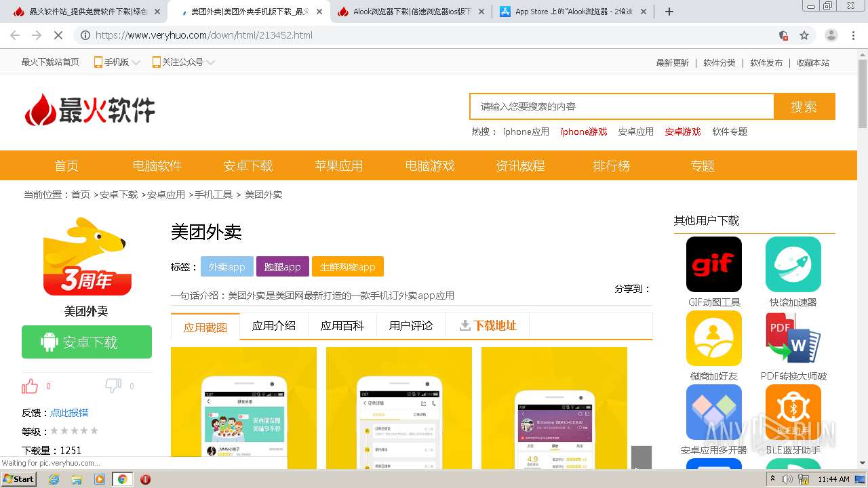Click the green 安卓下载 download button
Screen dimensions: 868x488
tap(87, 342)
